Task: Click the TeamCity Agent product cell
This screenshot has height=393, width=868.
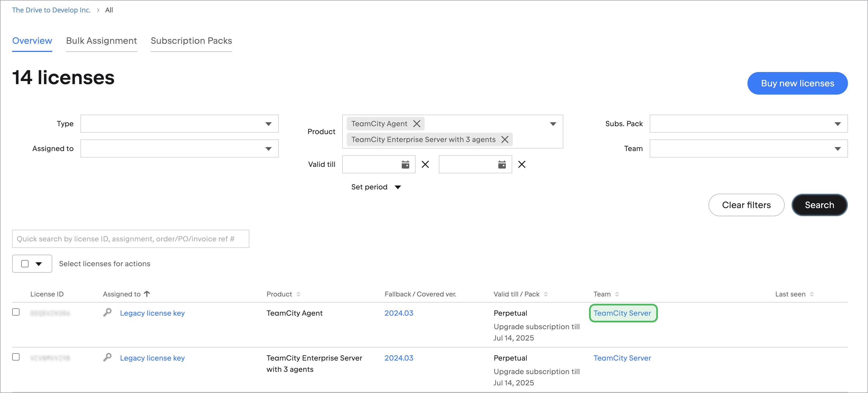Action: [295, 313]
